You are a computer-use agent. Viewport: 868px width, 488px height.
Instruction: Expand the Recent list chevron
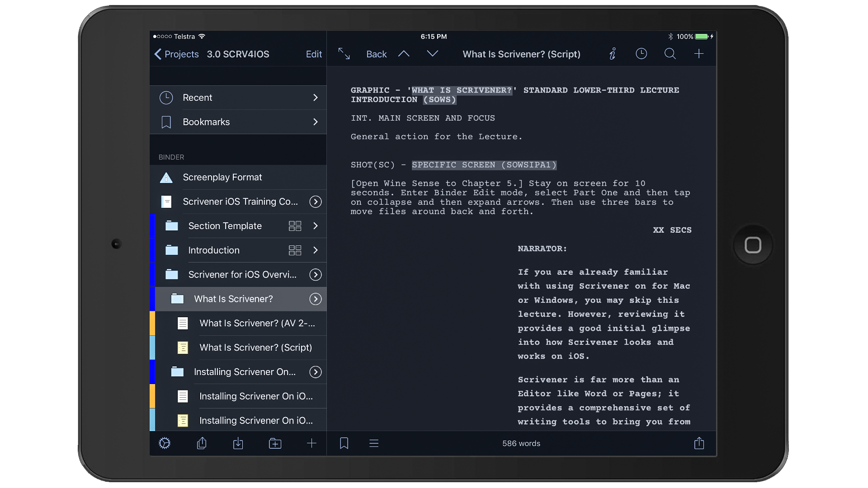pyautogui.click(x=316, y=98)
